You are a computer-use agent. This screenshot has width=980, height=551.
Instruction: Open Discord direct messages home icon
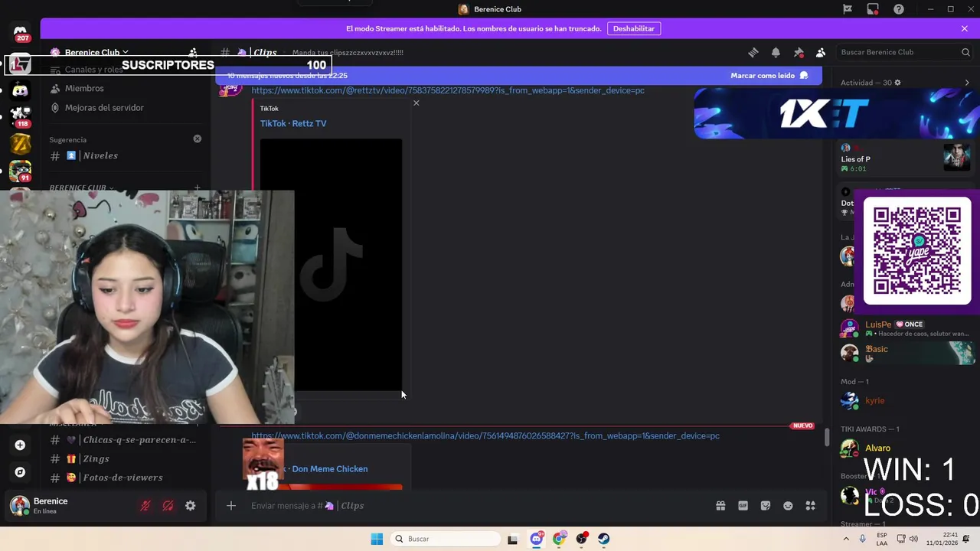pos(21,34)
